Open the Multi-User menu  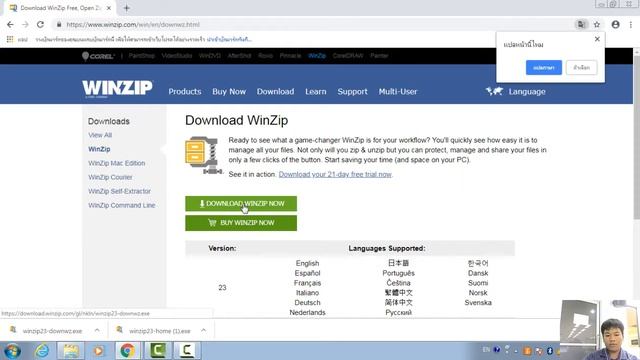[398, 91]
